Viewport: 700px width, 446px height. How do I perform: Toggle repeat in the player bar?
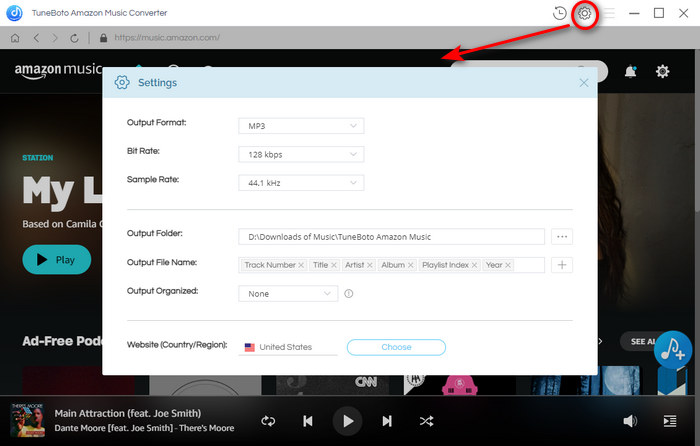click(x=268, y=421)
